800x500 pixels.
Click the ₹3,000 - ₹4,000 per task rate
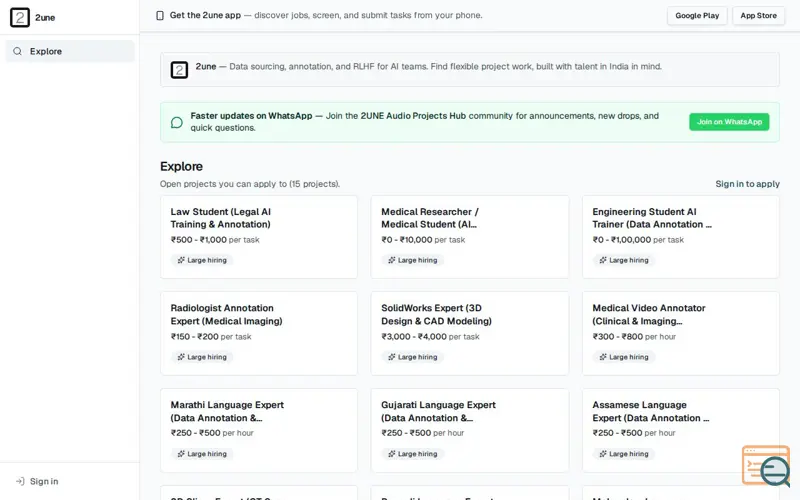(x=430, y=337)
